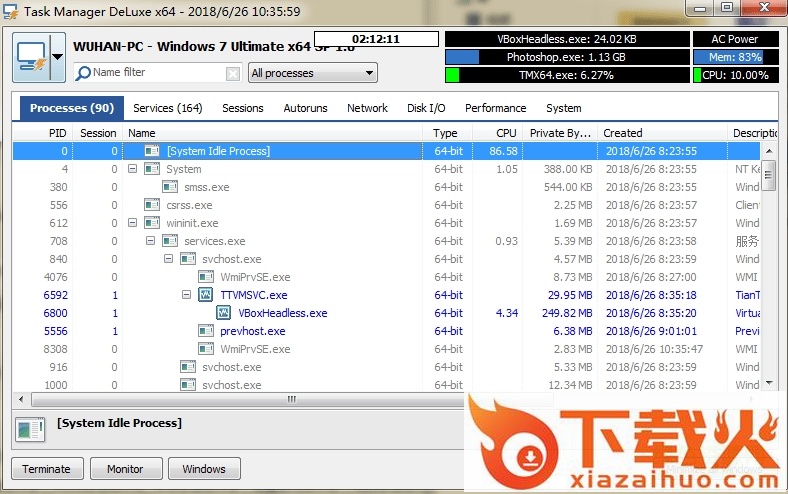Open the Autoruns tab

305,108
